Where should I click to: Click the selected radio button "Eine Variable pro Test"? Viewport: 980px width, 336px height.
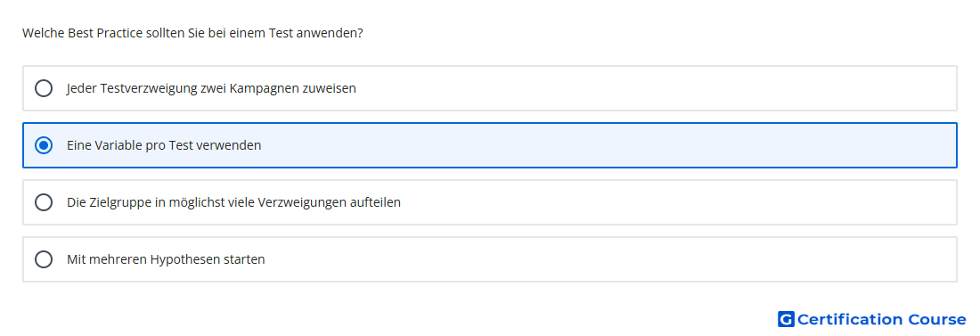[44, 145]
